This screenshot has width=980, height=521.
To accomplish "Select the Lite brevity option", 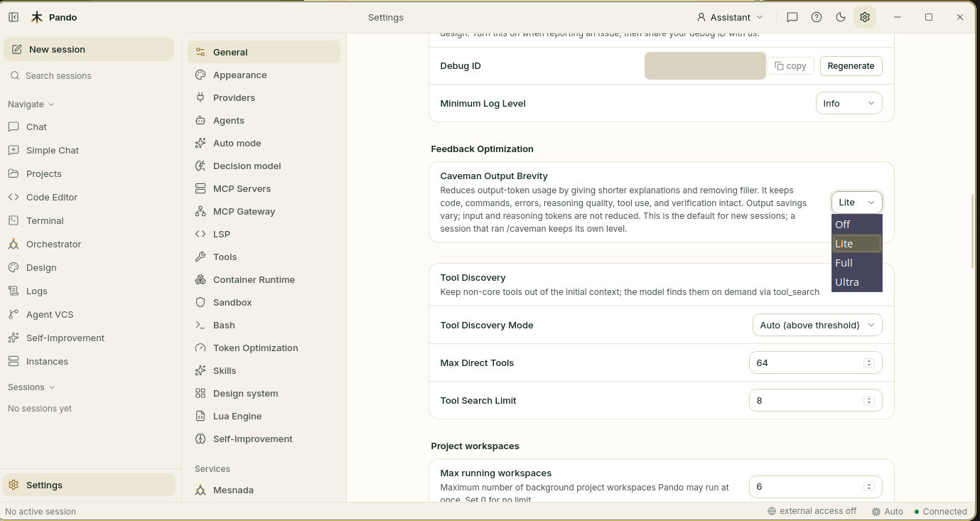I will click(x=856, y=244).
